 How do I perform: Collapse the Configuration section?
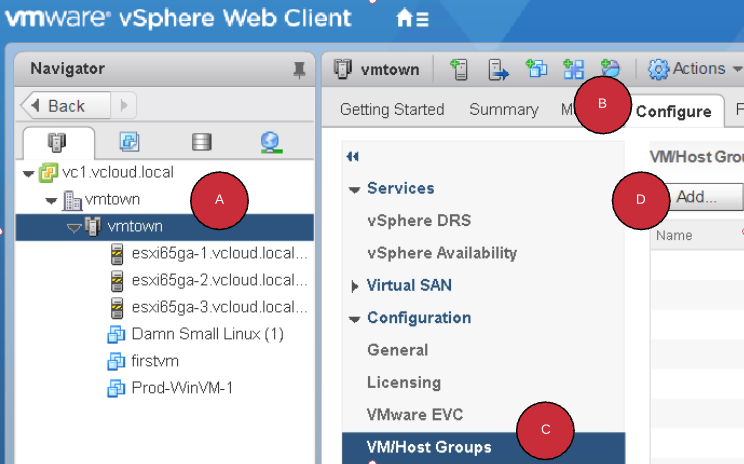(x=354, y=319)
